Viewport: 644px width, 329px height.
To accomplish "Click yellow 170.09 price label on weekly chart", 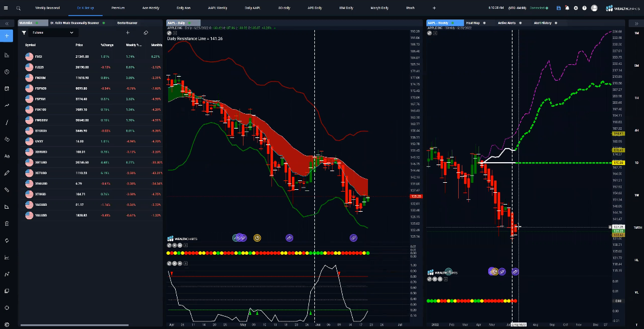I will pyautogui.click(x=618, y=163).
